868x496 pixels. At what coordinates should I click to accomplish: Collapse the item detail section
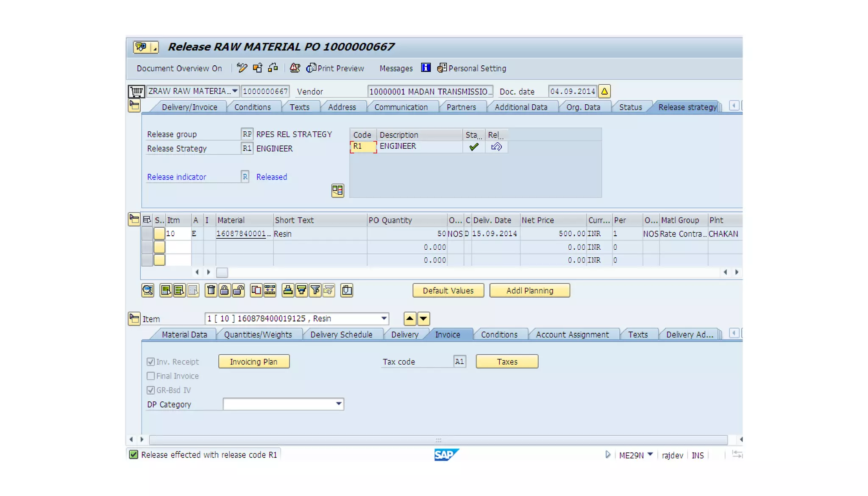[134, 318]
